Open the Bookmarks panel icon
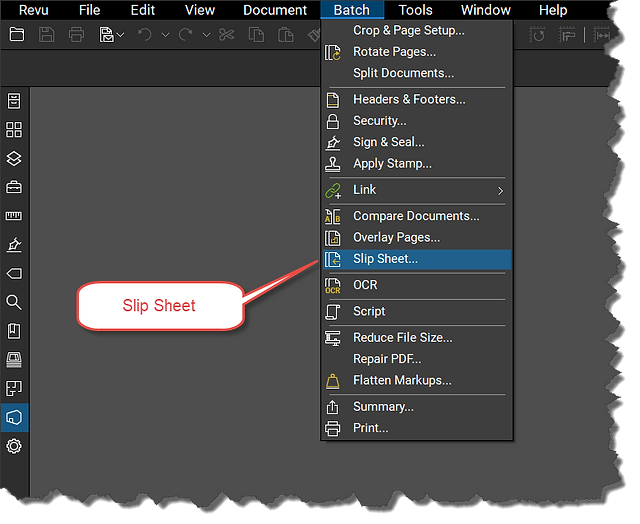Viewport: 640px width, 524px height. click(14, 331)
